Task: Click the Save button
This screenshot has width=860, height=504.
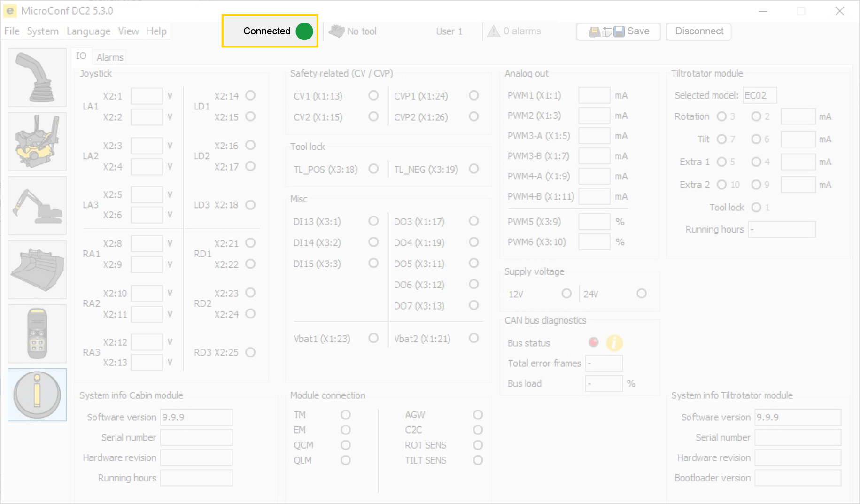Action: [x=618, y=31]
